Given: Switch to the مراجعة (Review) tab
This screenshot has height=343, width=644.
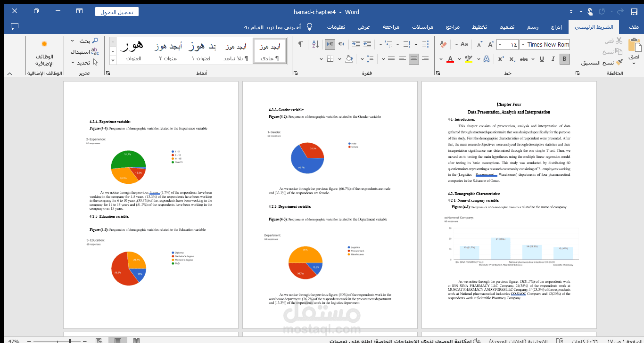Looking at the screenshot, I should point(390,27).
